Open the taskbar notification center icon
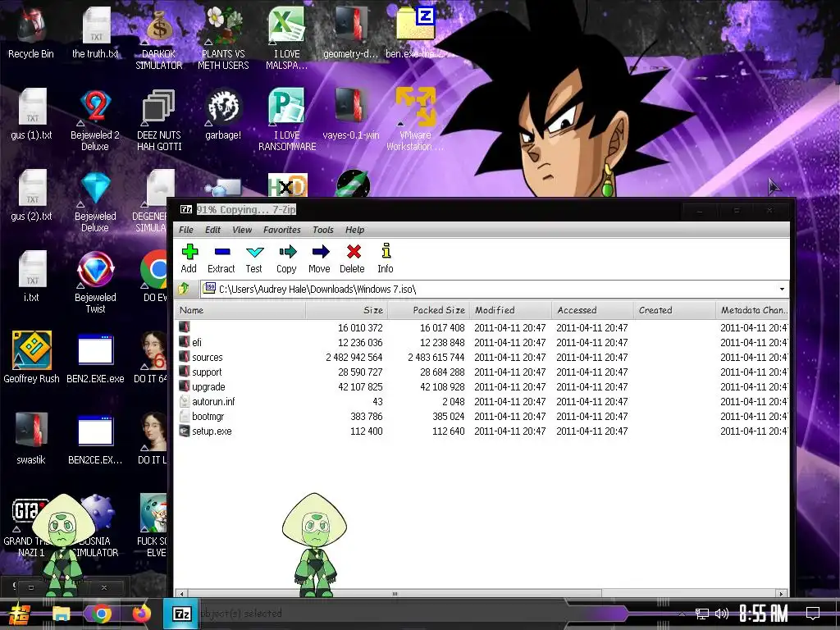Viewport: 840px width, 630px height. (x=813, y=614)
